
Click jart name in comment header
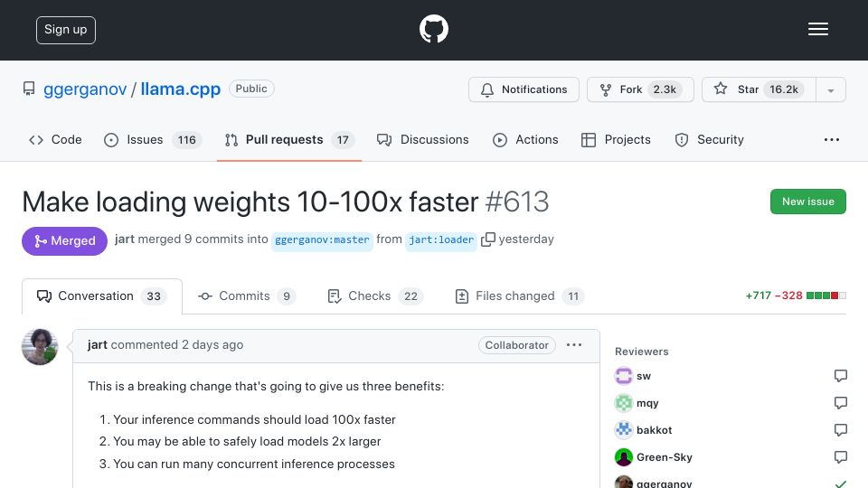click(98, 344)
